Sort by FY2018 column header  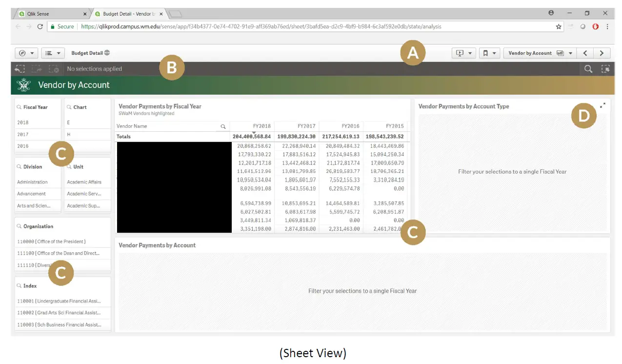[252, 126]
